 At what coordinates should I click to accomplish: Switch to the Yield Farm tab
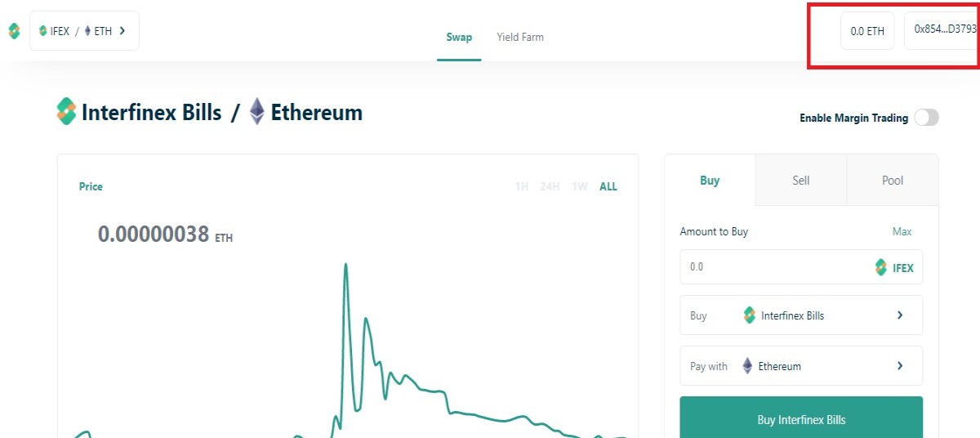[520, 37]
